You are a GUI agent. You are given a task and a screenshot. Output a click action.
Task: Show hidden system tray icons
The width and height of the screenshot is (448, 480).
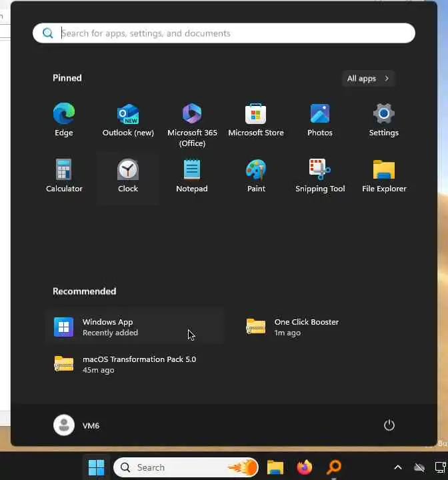398,467
